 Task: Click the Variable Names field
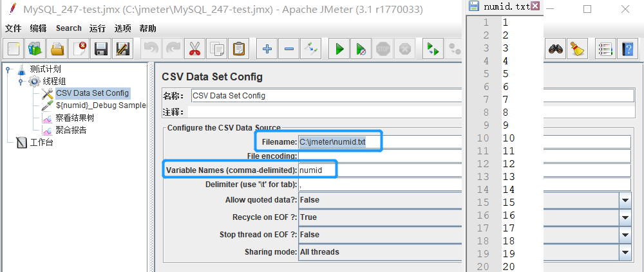464,170
